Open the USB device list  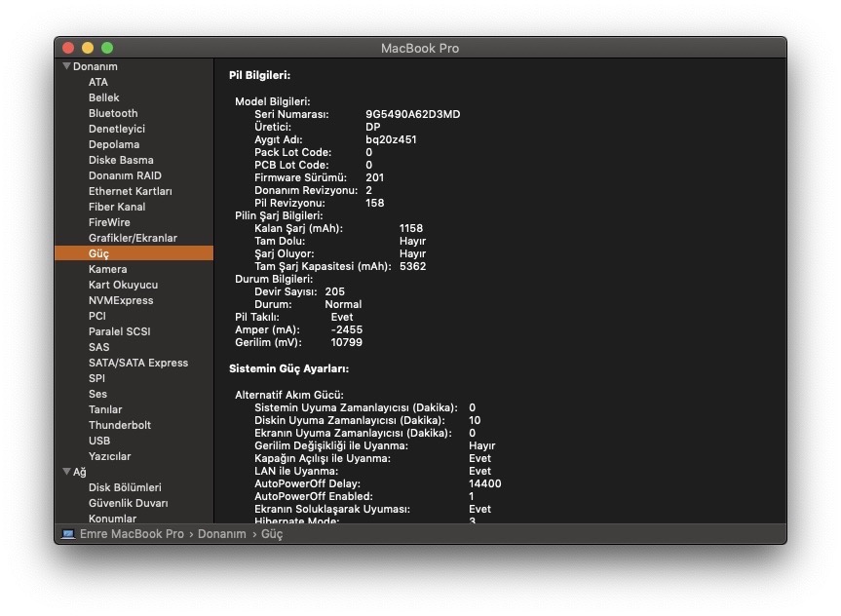coord(99,441)
